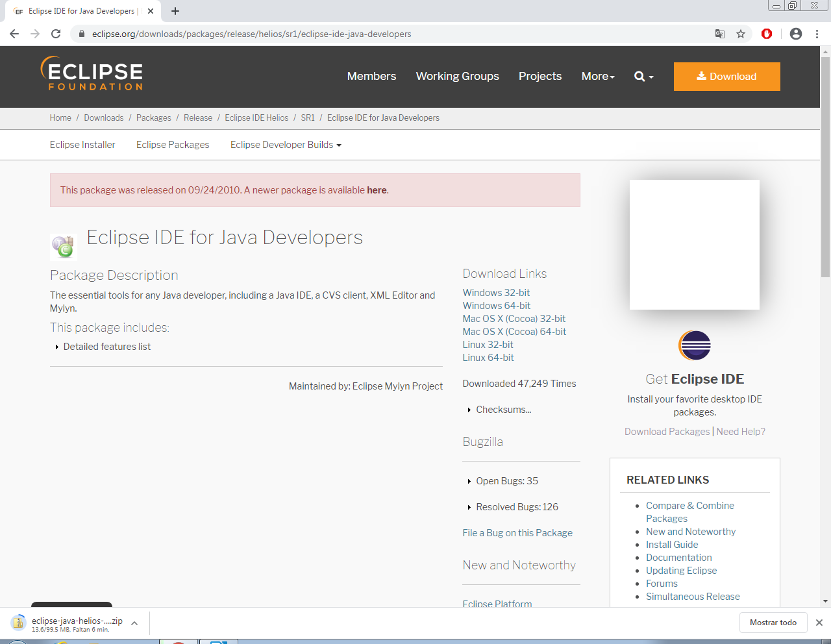
Task: Bookmark this page with the star icon
Action: click(x=741, y=34)
